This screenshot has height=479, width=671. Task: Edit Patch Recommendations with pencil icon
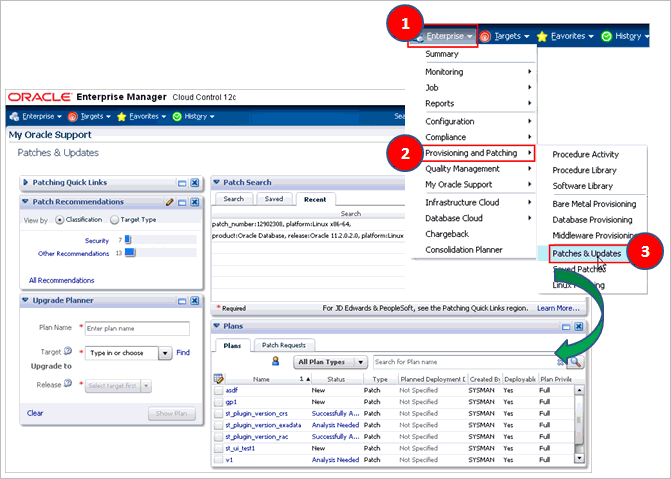[x=170, y=202]
